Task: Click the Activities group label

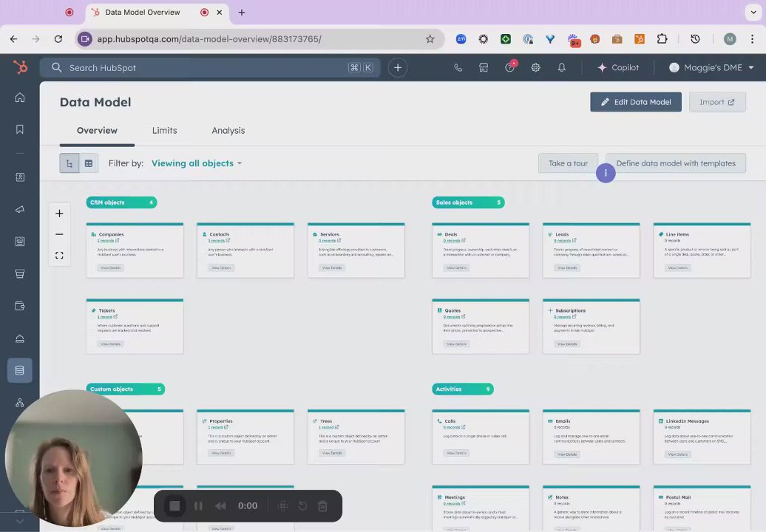Action: coord(463,389)
